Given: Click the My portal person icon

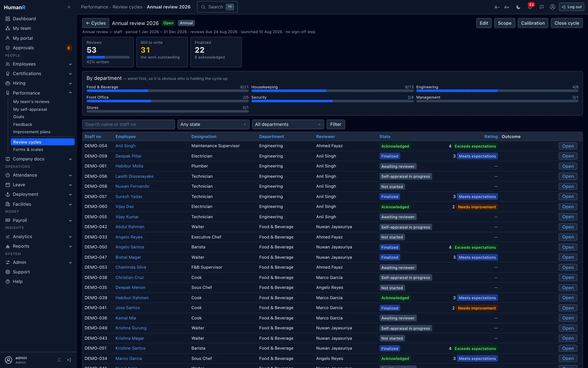Looking at the screenshot, I should pyautogui.click(x=8, y=38).
